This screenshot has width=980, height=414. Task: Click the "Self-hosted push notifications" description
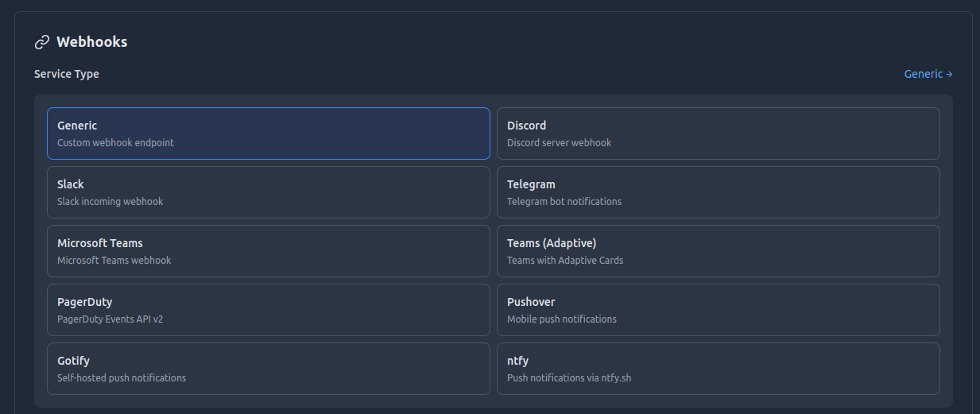(122, 378)
